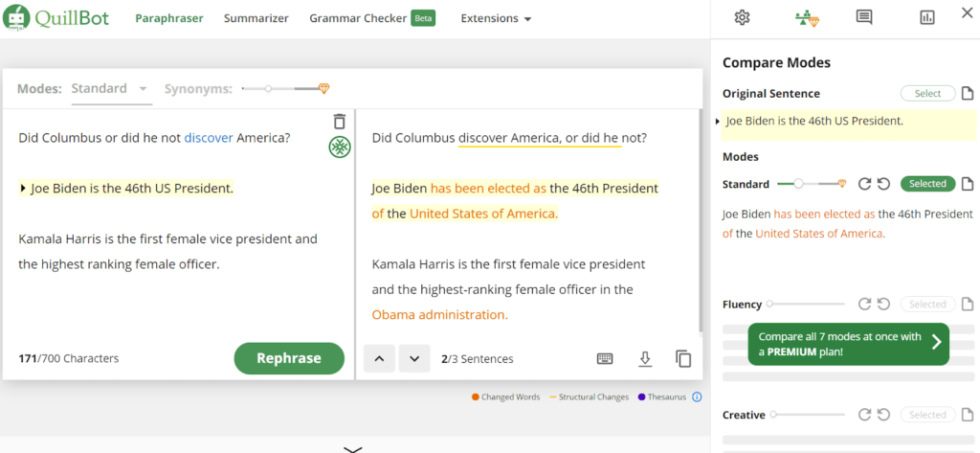Image resolution: width=980 pixels, height=453 pixels.
Task: Click the 171/700 Characters counter
Action: 69,358
